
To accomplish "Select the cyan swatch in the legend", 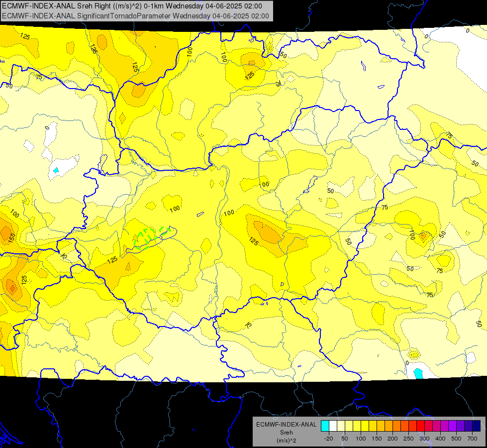I will click(325, 426).
